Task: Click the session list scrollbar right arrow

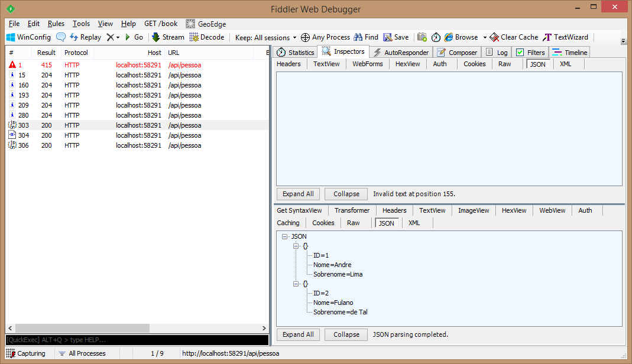Action: [x=264, y=328]
